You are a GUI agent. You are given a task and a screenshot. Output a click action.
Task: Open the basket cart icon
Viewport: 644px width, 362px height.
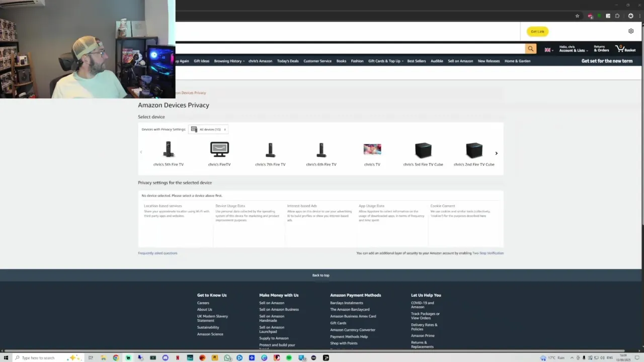coord(626,49)
